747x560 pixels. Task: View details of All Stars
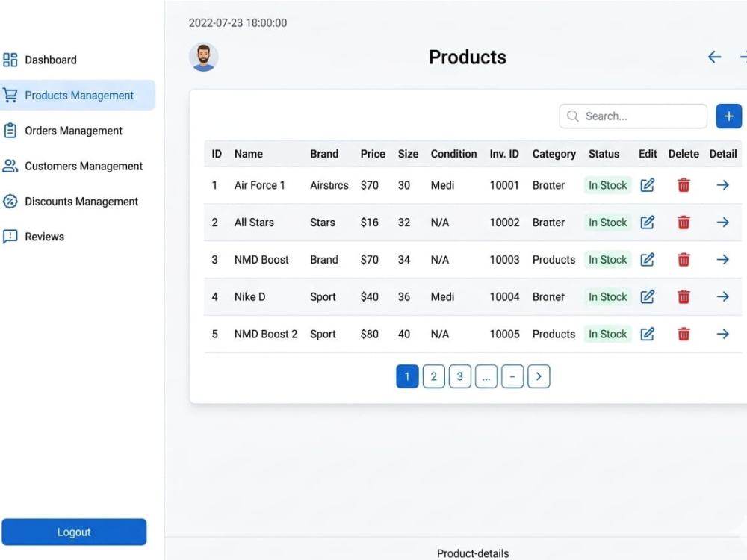tap(722, 223)
